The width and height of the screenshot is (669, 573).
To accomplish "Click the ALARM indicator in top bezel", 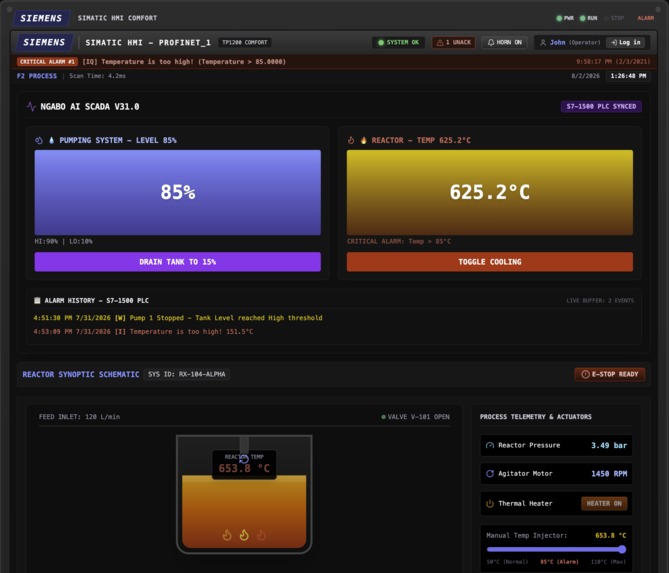I will [x=646, y=18].
